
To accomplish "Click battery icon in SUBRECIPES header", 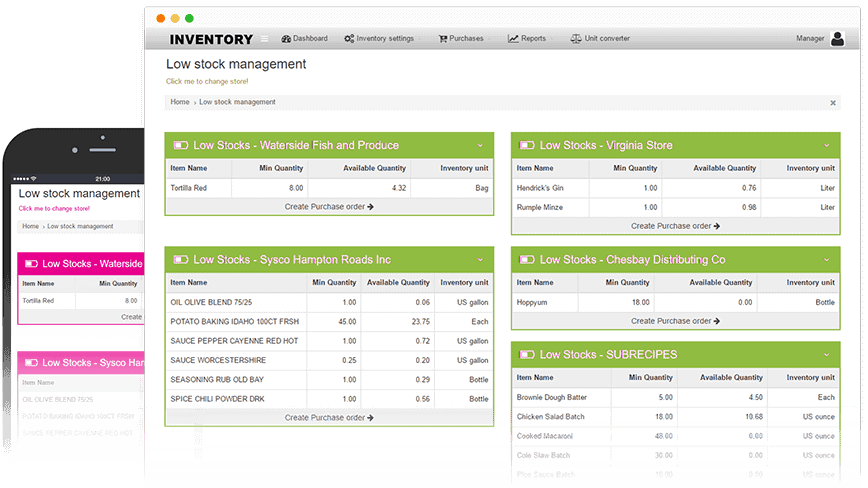I will coord(527,355).
